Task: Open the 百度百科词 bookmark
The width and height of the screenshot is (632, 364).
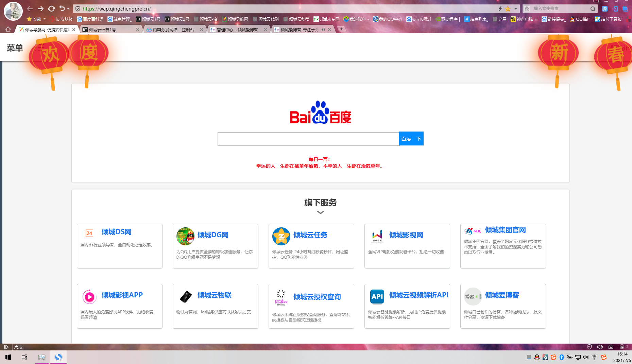Action: [x=90, y=19]
